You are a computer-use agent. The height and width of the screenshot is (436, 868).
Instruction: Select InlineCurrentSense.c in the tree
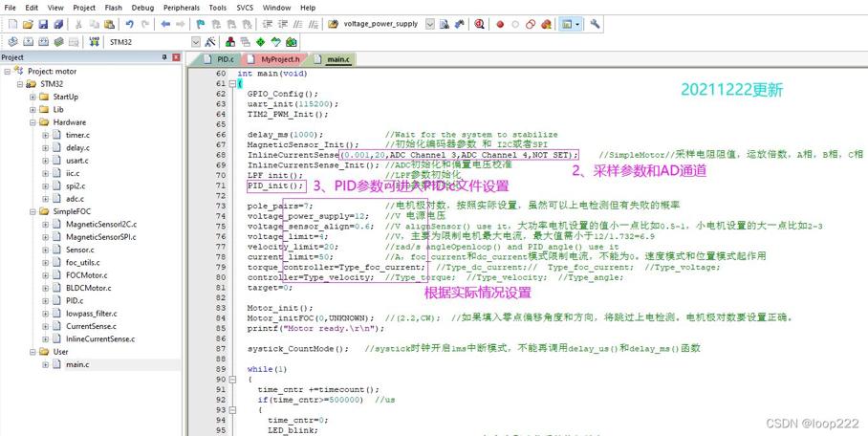coord(100,339)
